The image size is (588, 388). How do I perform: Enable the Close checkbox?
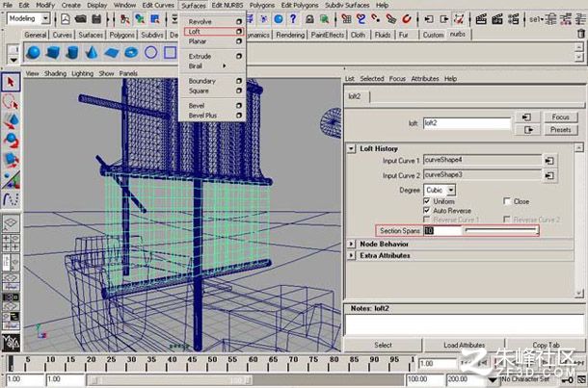tap(507, 201)
